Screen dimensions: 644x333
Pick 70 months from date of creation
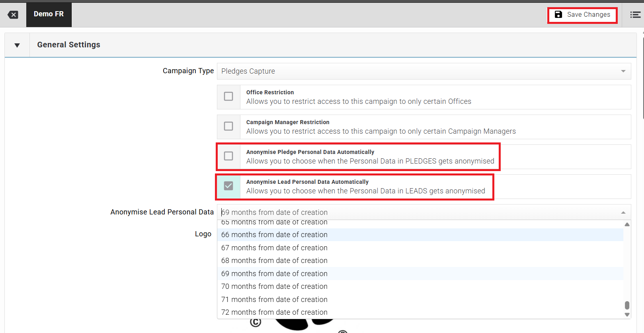tap(274, 286)
